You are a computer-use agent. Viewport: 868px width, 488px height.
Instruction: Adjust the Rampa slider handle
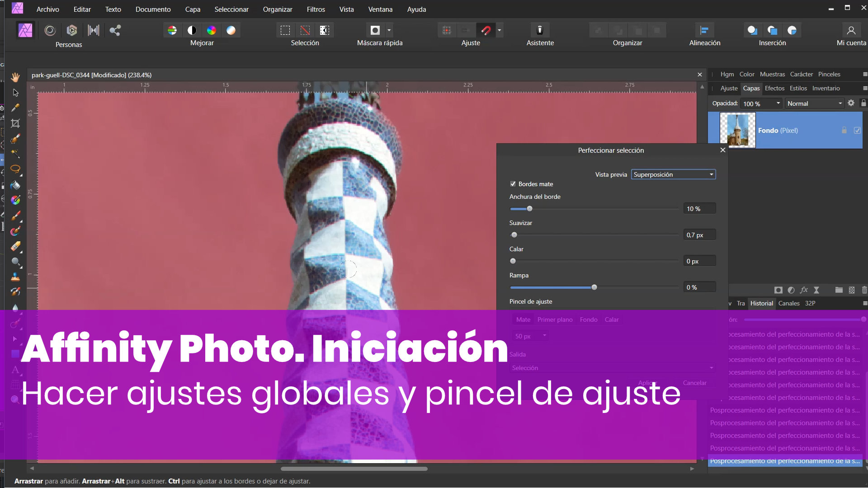pyautogui.click(x=594, y=287)
